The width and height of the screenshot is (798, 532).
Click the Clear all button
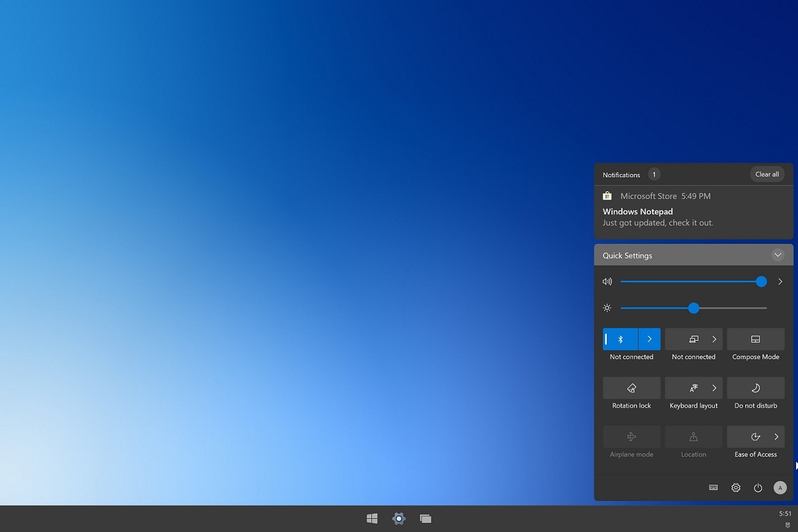[766, 174]
